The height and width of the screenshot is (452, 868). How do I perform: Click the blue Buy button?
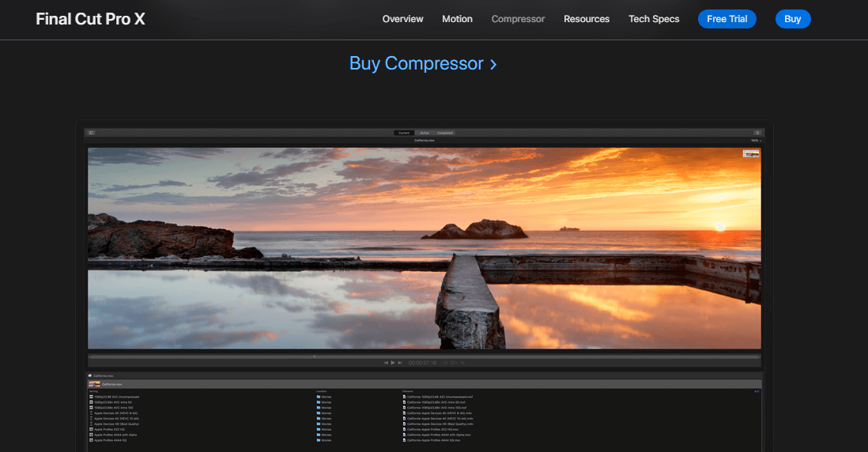(793, 19)
